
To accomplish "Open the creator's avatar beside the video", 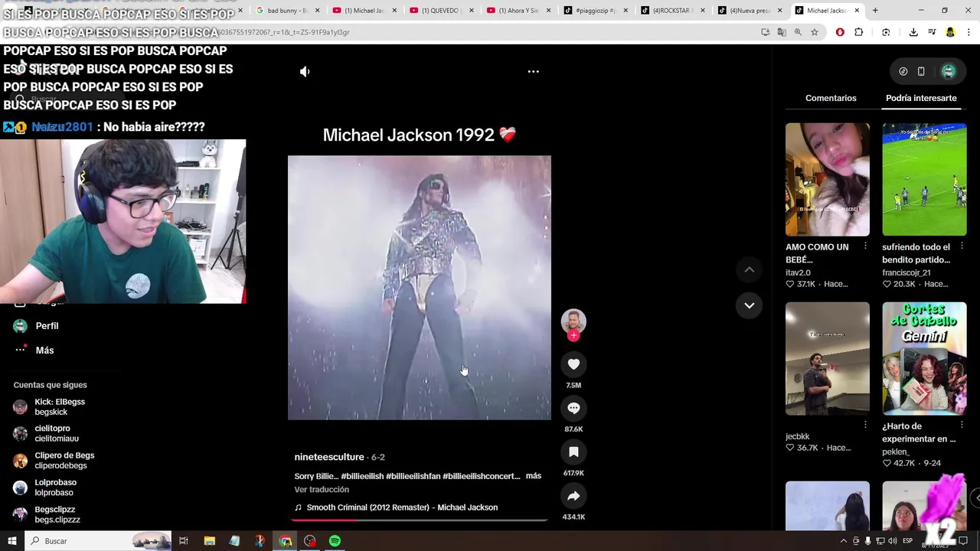I will point(573,320).
